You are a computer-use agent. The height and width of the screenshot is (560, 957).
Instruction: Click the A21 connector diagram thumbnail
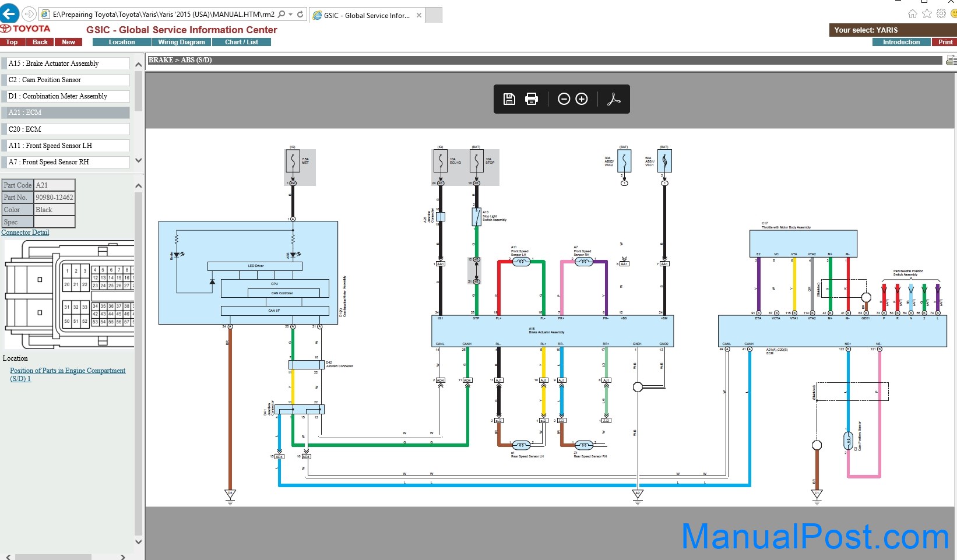tap(69, 294)
